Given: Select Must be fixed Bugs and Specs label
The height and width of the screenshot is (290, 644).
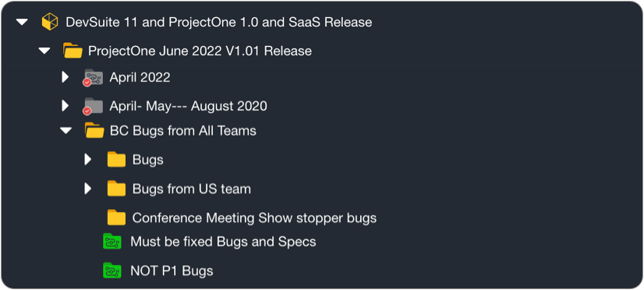Looking at the screenshot, I should 223,242.
